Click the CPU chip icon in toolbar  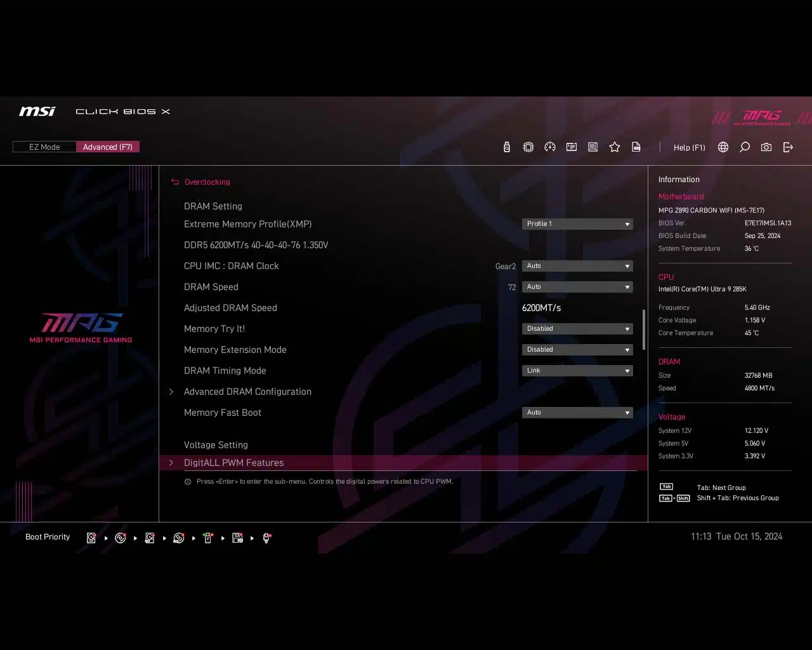(528, 147)
